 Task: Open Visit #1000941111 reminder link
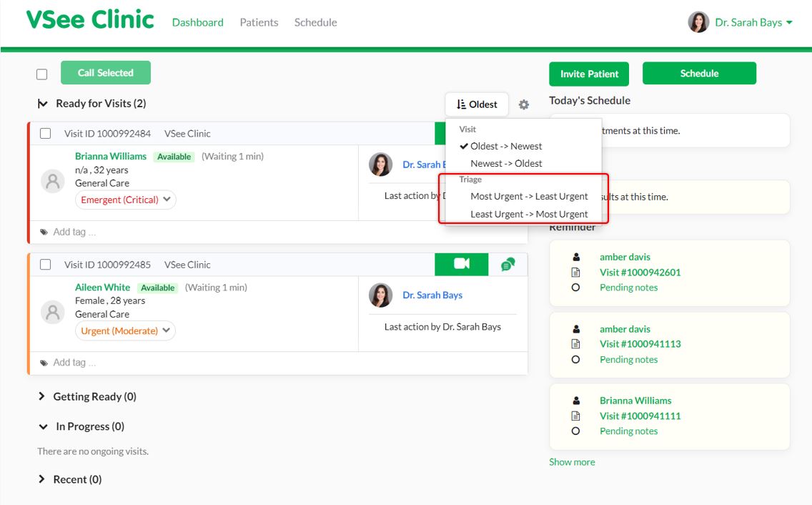(640, 416)
